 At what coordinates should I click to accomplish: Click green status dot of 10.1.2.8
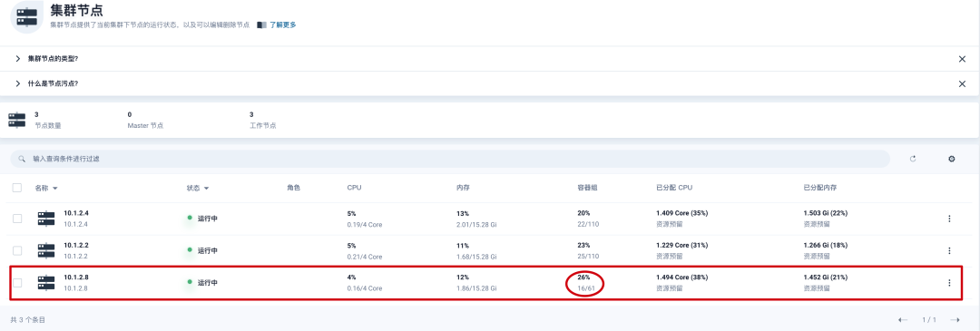[x=190, y=282]
